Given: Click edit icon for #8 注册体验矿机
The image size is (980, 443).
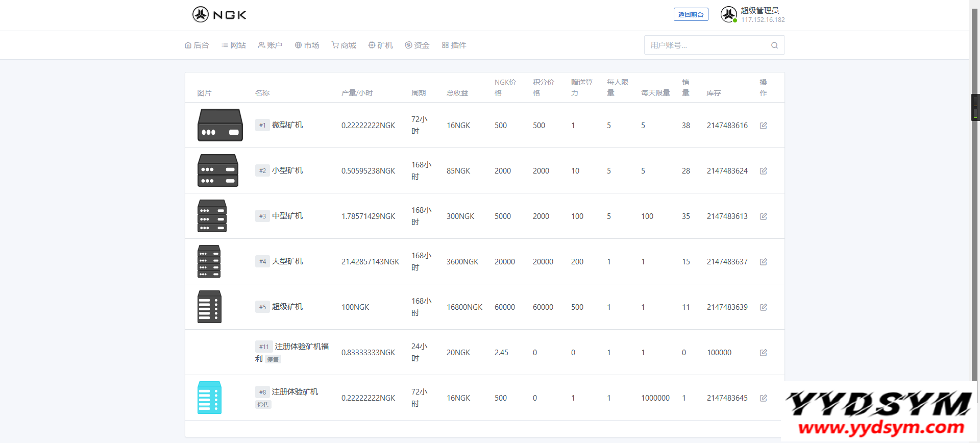Looking at the screenshot, I should pyautogui.click(x=763, y=398).
